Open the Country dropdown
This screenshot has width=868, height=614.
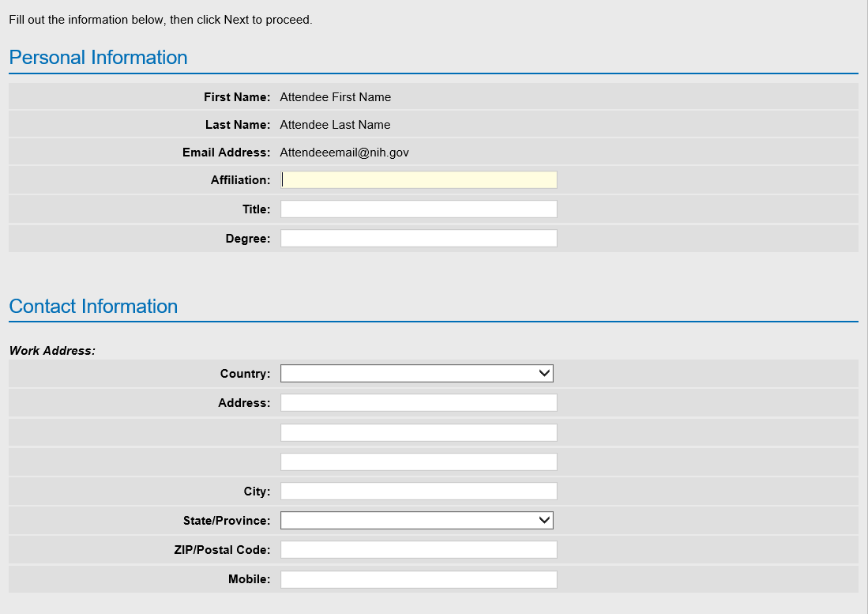click(x=417, y=373)
